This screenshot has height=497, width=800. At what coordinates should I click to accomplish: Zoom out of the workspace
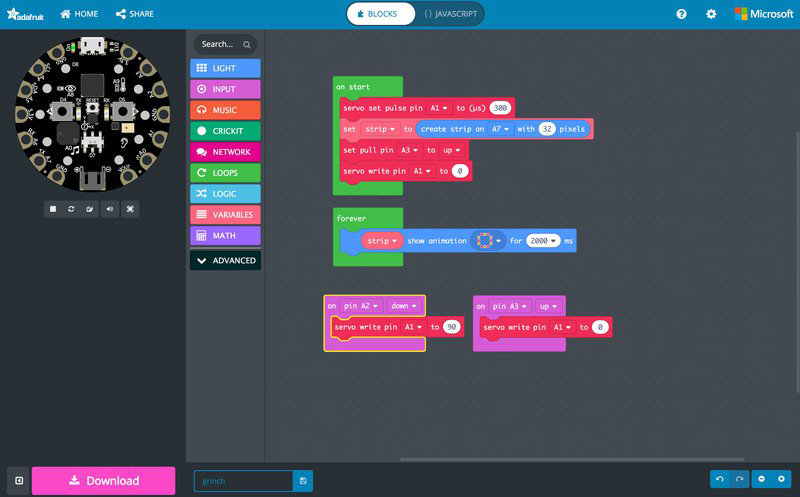(x=762, y=480)
